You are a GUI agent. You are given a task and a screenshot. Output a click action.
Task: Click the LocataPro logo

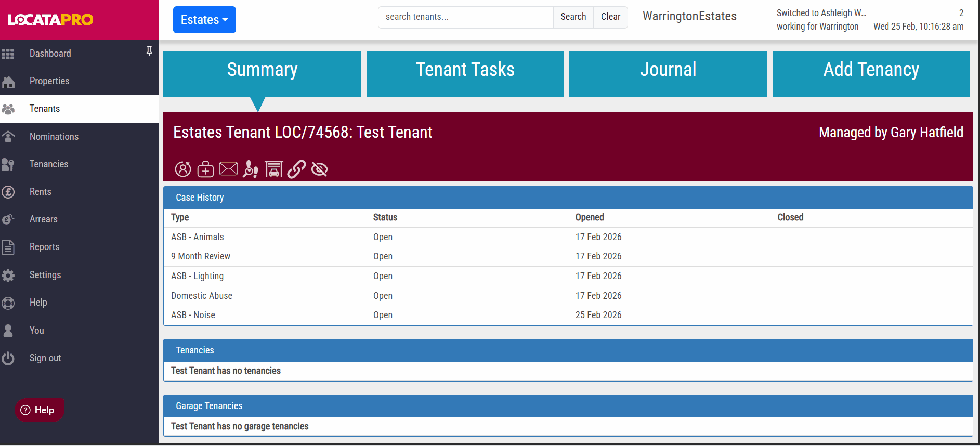tap(50, 20)
